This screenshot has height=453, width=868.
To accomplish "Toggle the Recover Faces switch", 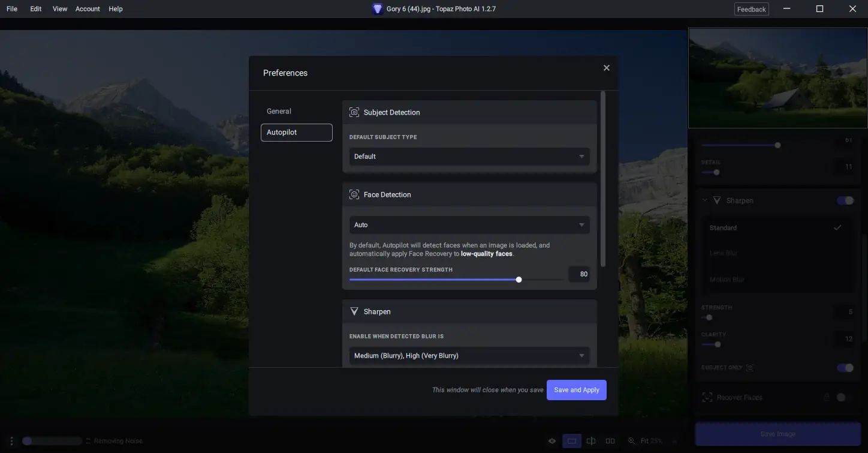I will [845, 397].
